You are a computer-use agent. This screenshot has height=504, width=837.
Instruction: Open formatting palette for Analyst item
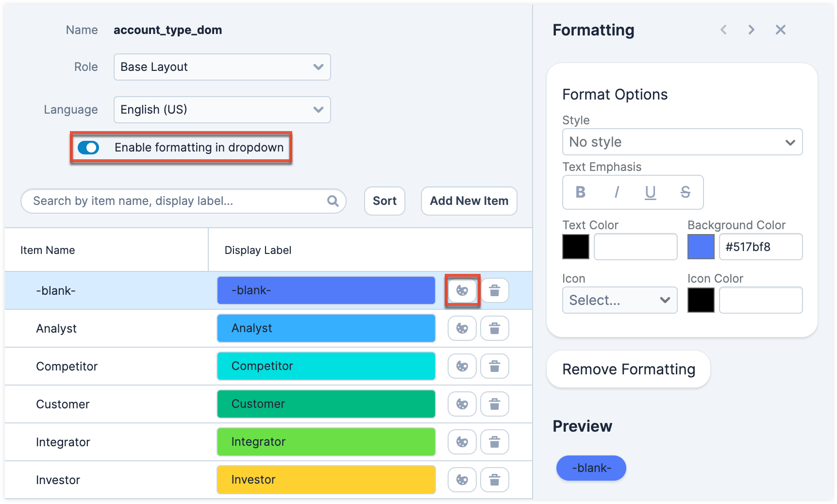[x=462, y=329]
